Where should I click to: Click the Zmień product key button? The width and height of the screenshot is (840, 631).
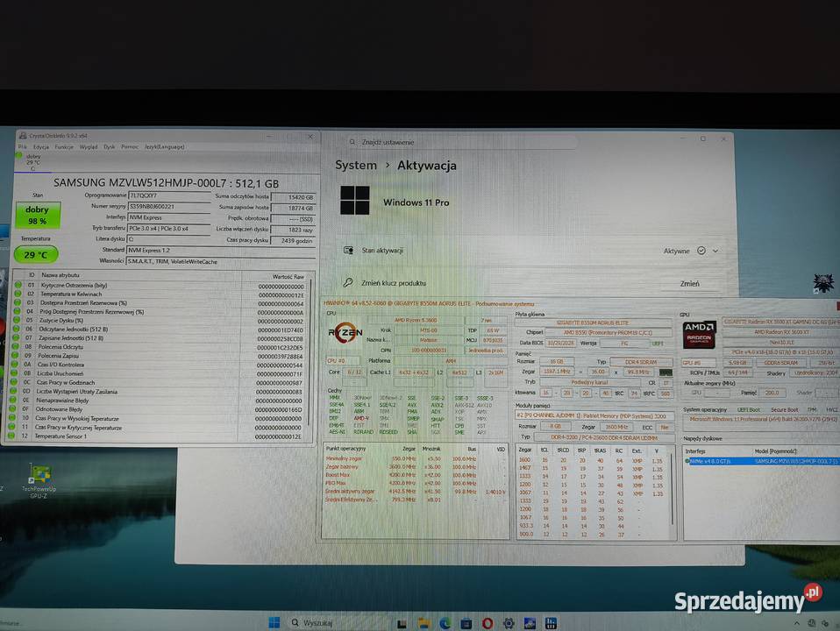689,283
